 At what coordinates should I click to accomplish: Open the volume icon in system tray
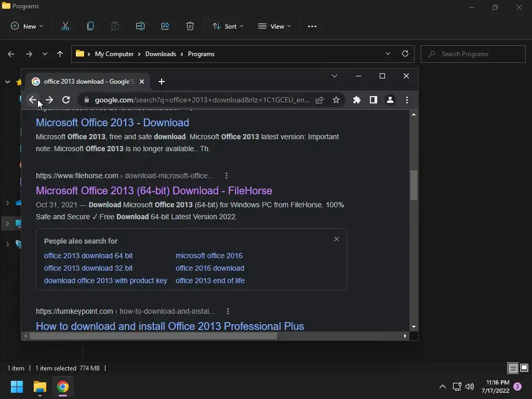[x=470, y=387]
